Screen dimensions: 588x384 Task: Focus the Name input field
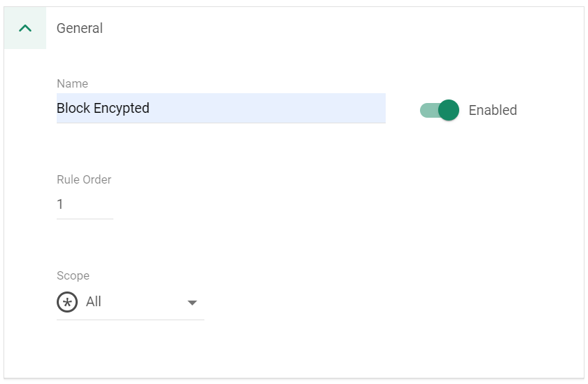pos(221,108)
